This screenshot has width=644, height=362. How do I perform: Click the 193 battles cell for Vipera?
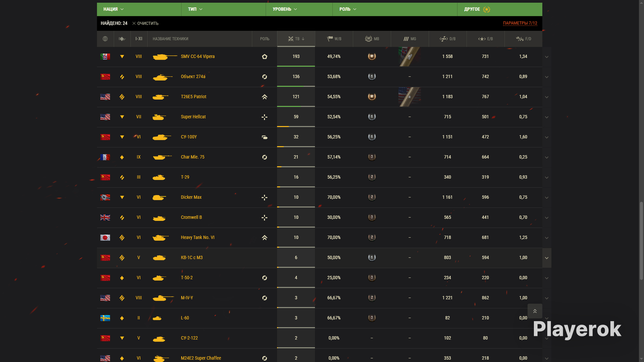pos(296,56)
